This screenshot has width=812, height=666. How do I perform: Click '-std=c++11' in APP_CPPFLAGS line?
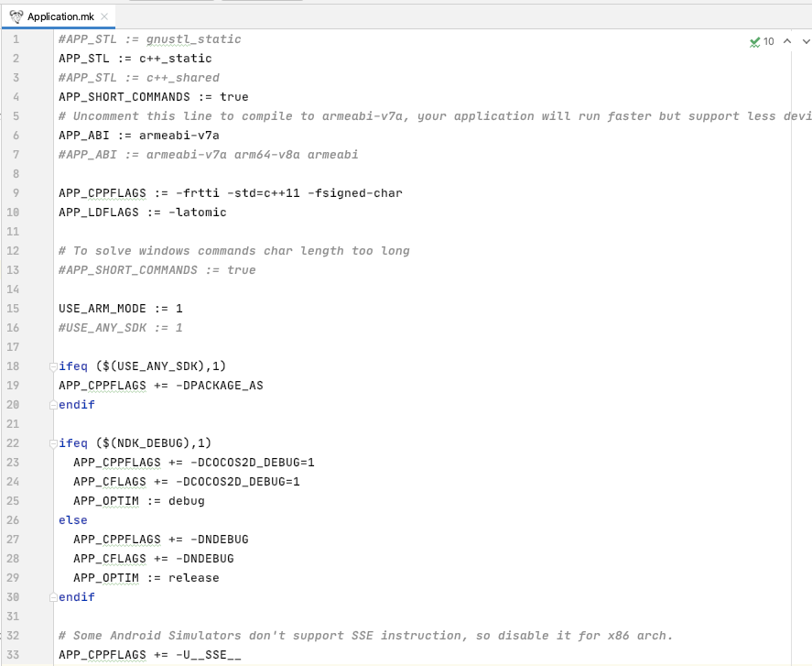tap(264, 193)
